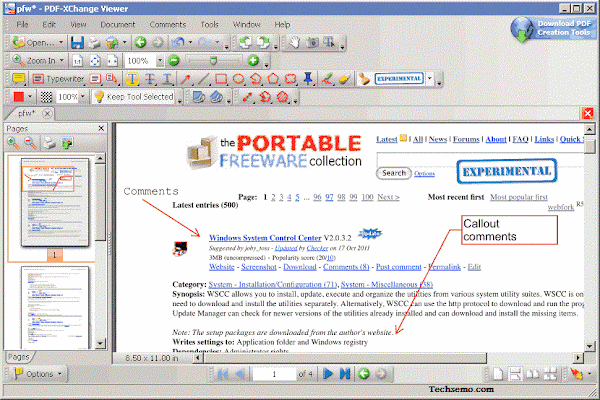Select the Callout tool
Image resolution: width=600 pixels, height=400 pixels.
tap(112, 79)
